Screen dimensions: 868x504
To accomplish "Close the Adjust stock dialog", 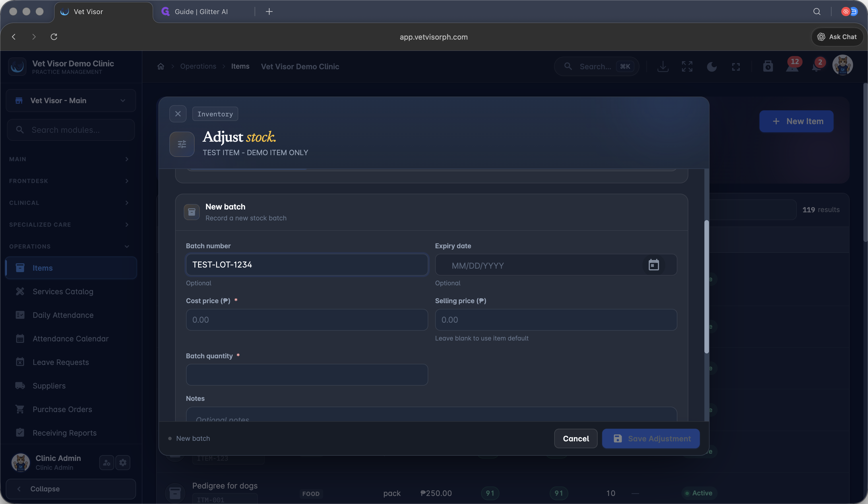I will (178, 114).
